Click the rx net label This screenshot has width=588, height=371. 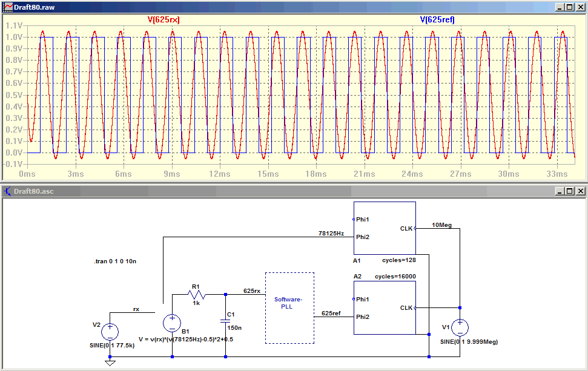pos(136,309)
